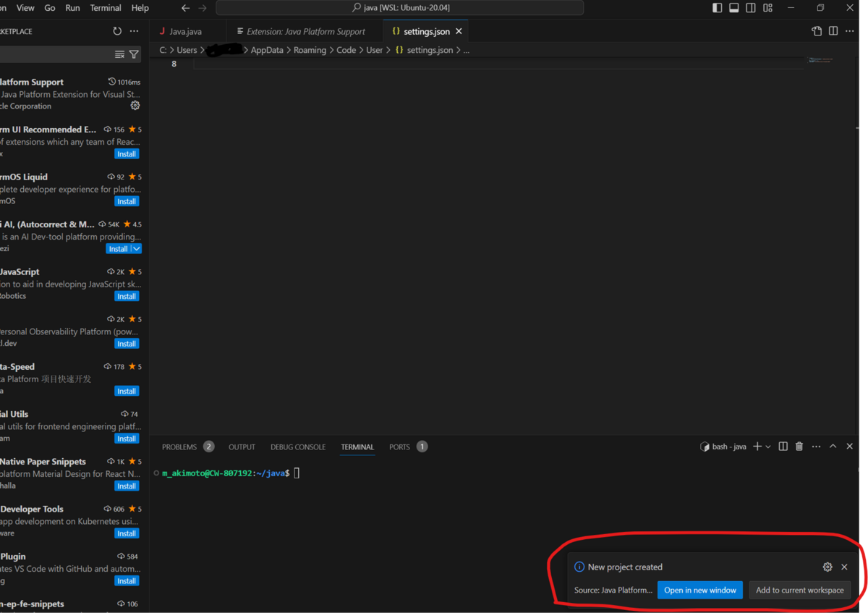Split the editor to the right
The height and width of the screenshot is (613, 868).
point(833,31)
